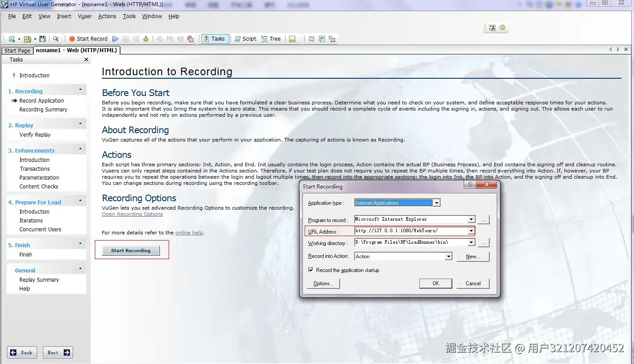Switch to the Start Page tab
Image resolution: width=634 pixels, height=364 pixels.
coord(17,50)
